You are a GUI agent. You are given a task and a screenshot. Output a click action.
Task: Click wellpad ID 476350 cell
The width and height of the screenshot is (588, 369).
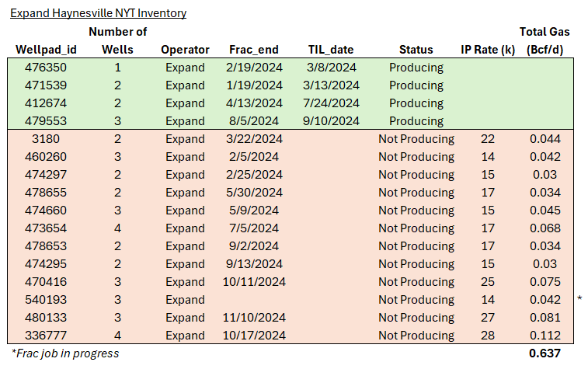(46, 68)
